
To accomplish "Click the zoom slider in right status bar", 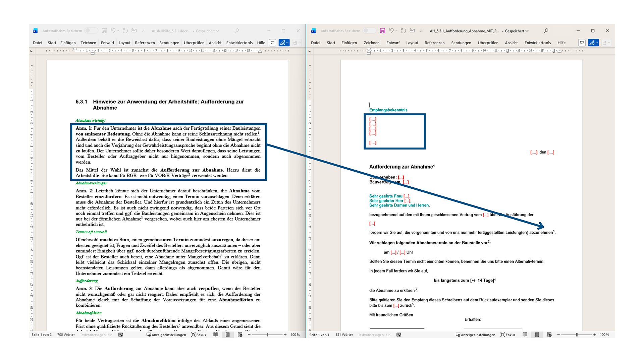I will point(577,335).
